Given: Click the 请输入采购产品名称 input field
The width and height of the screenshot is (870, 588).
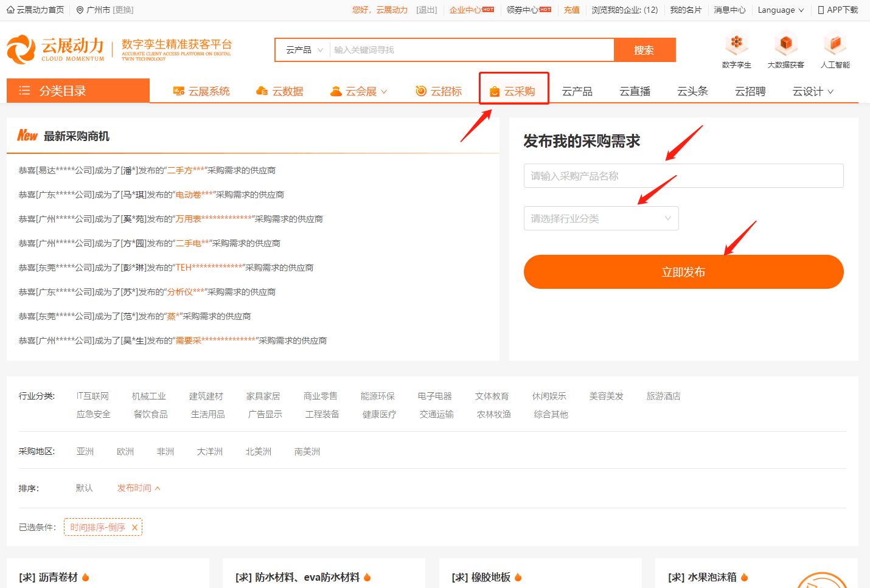Looking at the screenshot, I should [x=683, y=176].
